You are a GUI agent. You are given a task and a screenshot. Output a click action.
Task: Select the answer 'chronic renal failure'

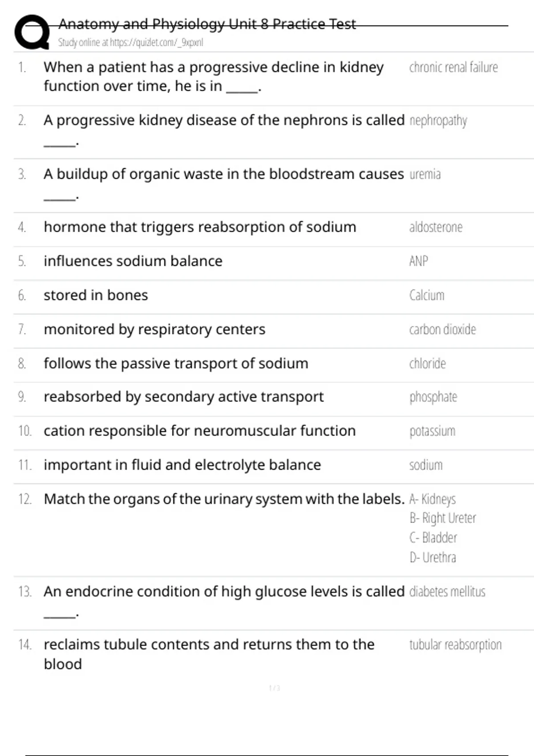[x=453, y=67]
